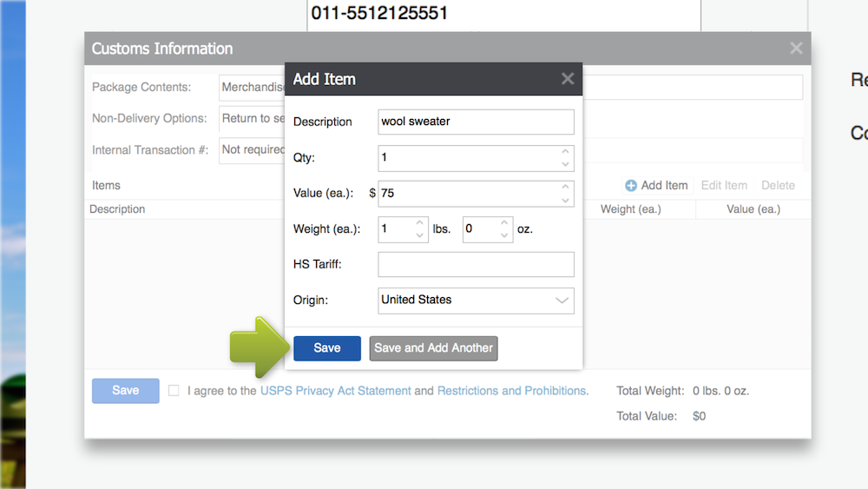Decrease Value (ea.) with down arrow

(565, 200)
